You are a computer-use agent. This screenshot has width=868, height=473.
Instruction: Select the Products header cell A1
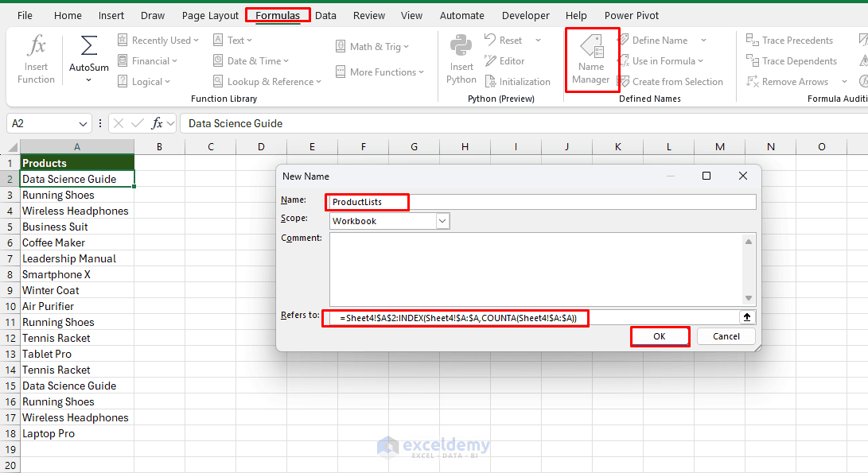tap(77, 163)
